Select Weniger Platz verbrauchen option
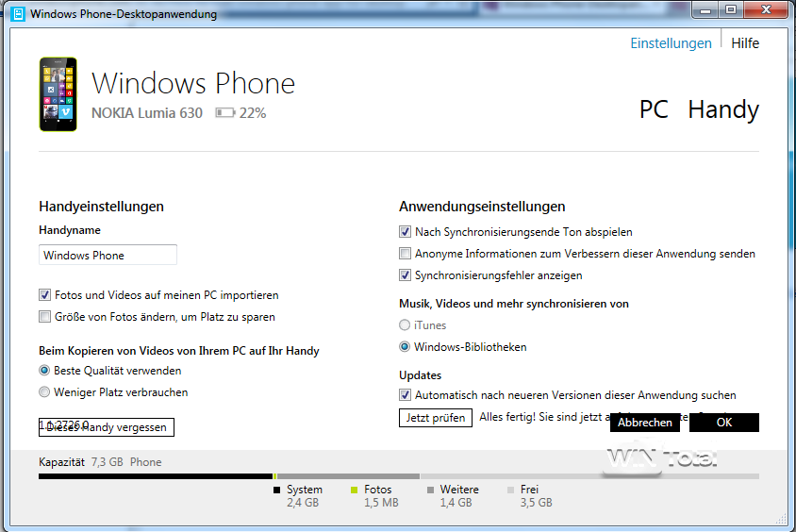 coord(44,392)
